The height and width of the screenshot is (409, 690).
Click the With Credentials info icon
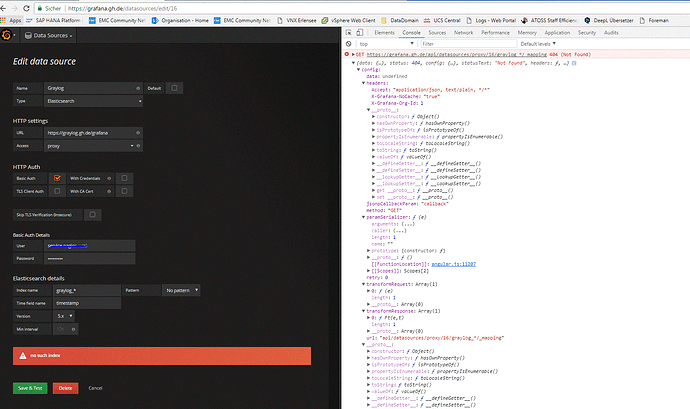click(x=109, y=178)
